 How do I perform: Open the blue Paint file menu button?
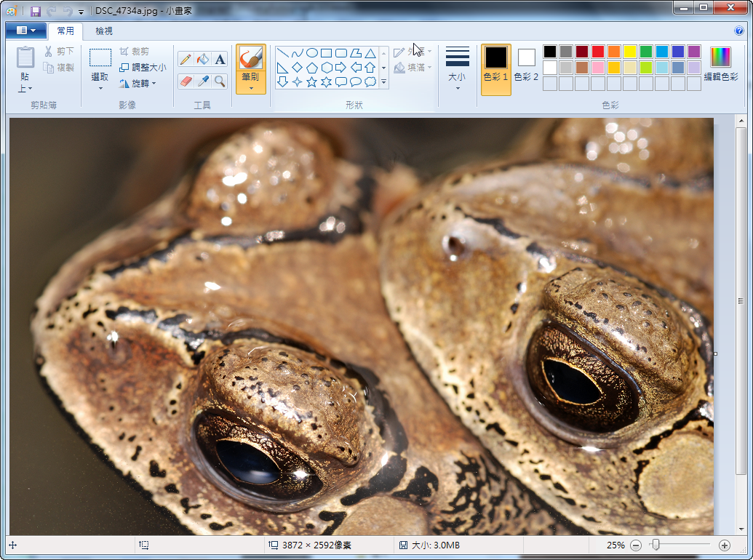pyautogui.click(x=25, y=31)
